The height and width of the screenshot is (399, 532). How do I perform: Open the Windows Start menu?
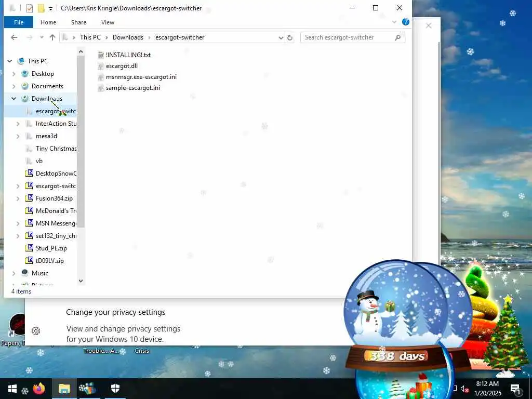pos(12,389)
